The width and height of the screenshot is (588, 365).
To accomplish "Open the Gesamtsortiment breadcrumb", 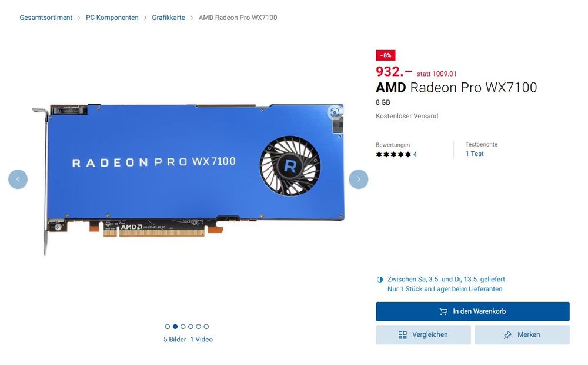I will pos(46,18).
